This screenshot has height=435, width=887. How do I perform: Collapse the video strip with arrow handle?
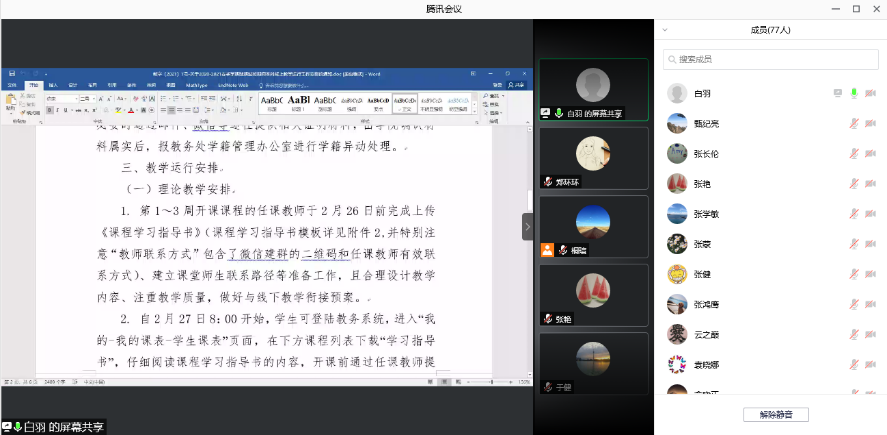pos(527,227)
